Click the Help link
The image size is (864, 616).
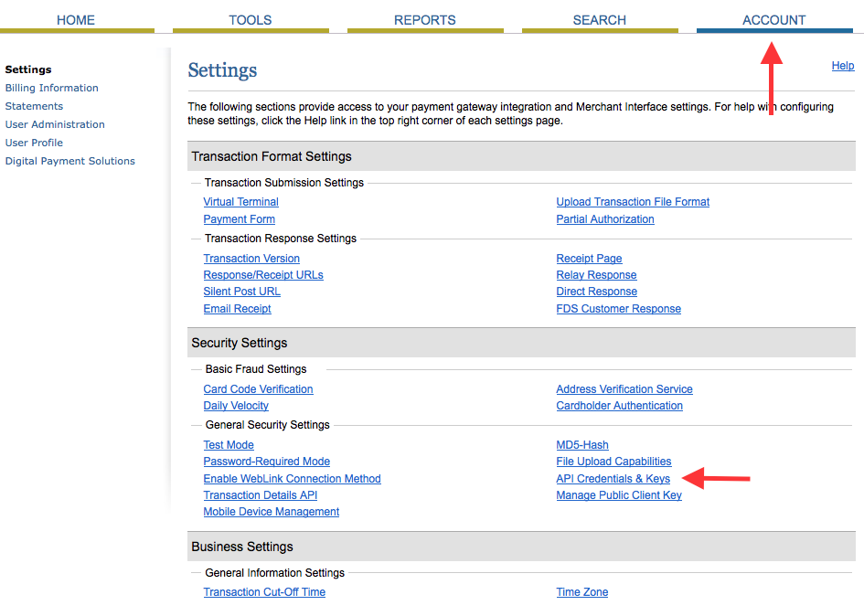click(842, 66)
